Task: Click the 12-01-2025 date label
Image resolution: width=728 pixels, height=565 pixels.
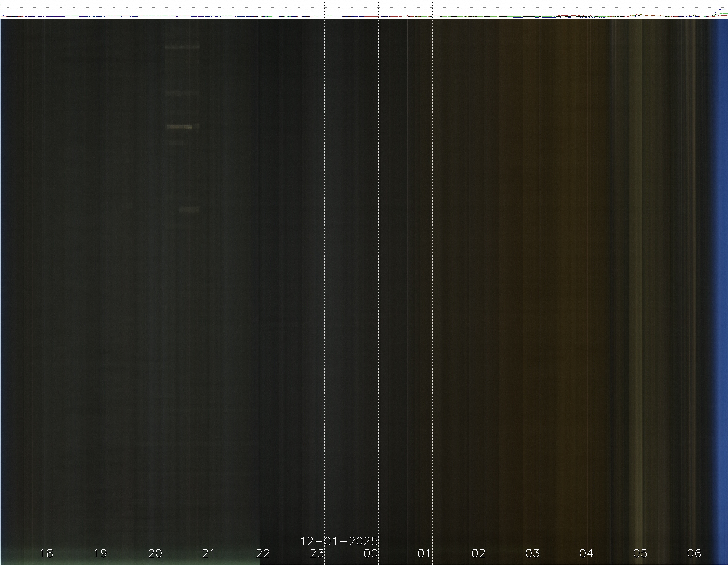Action: 339,541
